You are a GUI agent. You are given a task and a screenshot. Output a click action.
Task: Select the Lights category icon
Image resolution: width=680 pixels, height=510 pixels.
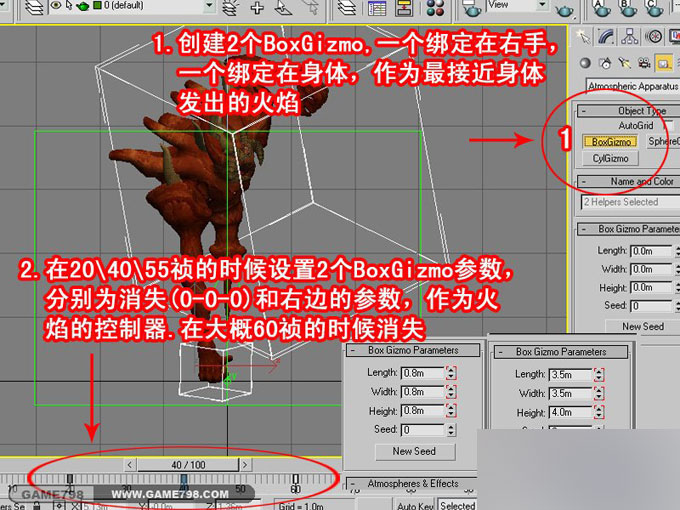624,63
